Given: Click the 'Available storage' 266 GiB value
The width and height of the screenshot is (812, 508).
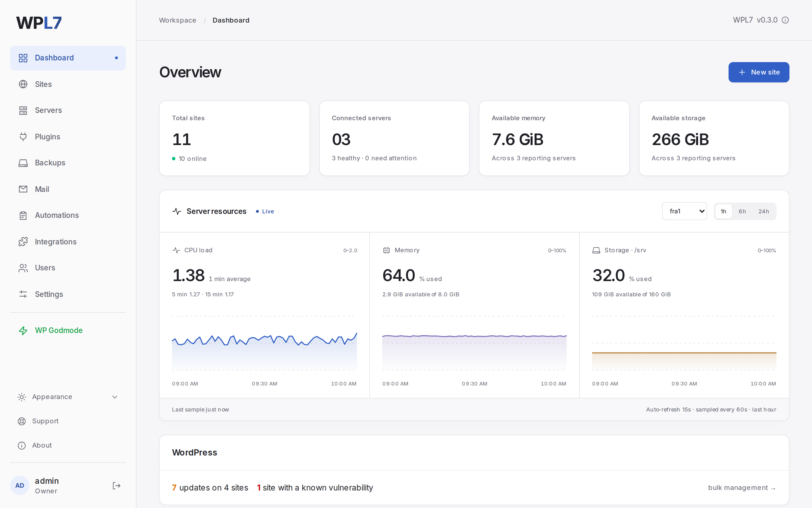Looking at the screenshot, I should (680, 139).
